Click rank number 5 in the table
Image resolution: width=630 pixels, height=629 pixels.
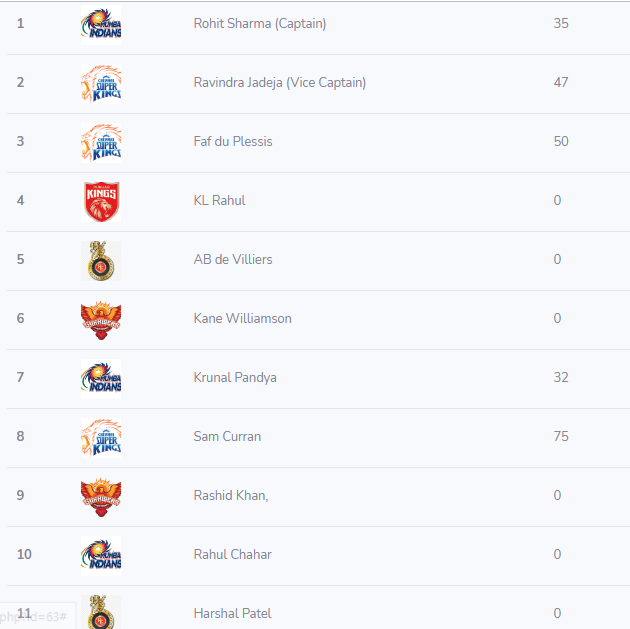click(20, 259)
